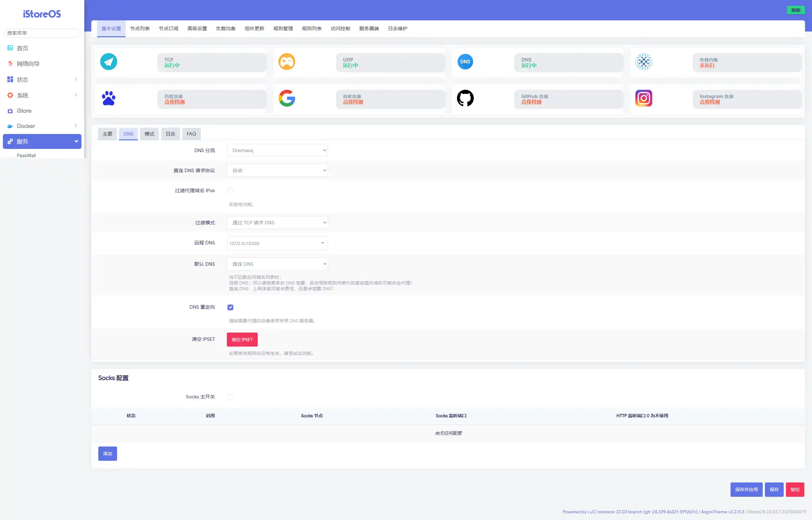Click the 服务 gears sidebar icon
The image size is (812, 520).
pos(10,142)
